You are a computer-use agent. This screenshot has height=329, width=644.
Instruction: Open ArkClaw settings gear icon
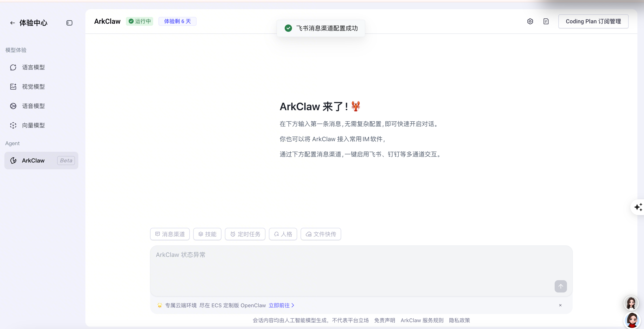[530, 22]
